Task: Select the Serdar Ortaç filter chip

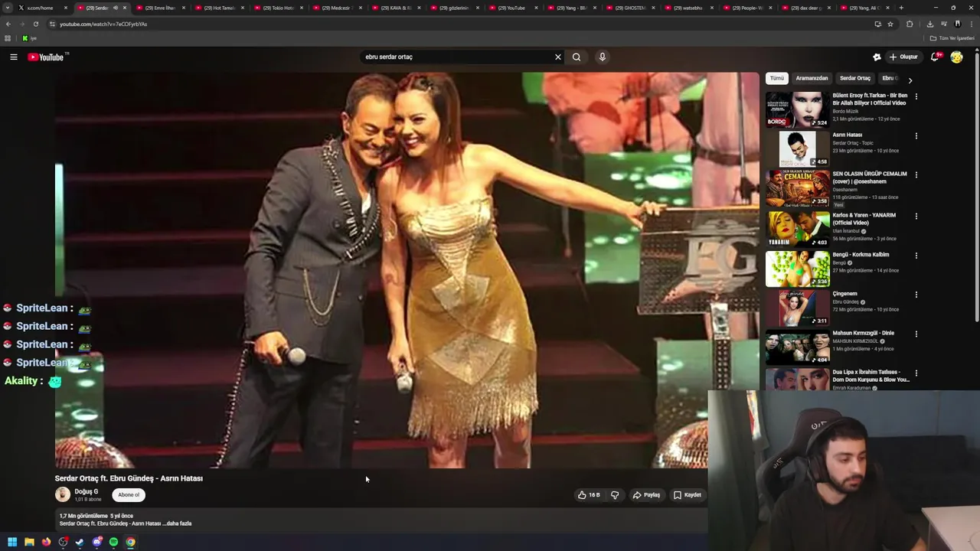Action: click(855, 78)
